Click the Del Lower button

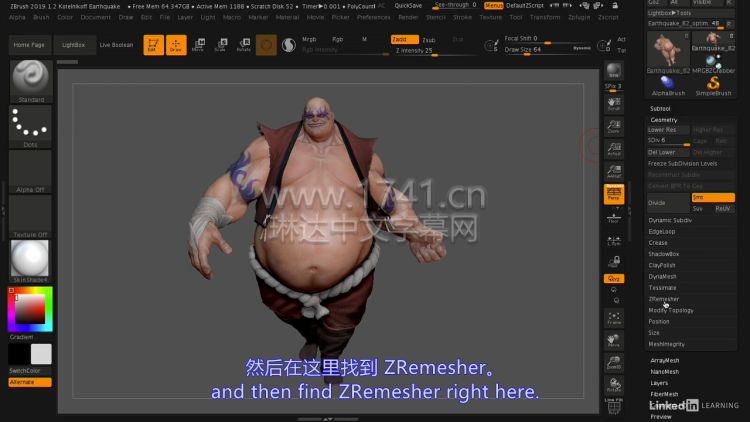click(668, 152)
